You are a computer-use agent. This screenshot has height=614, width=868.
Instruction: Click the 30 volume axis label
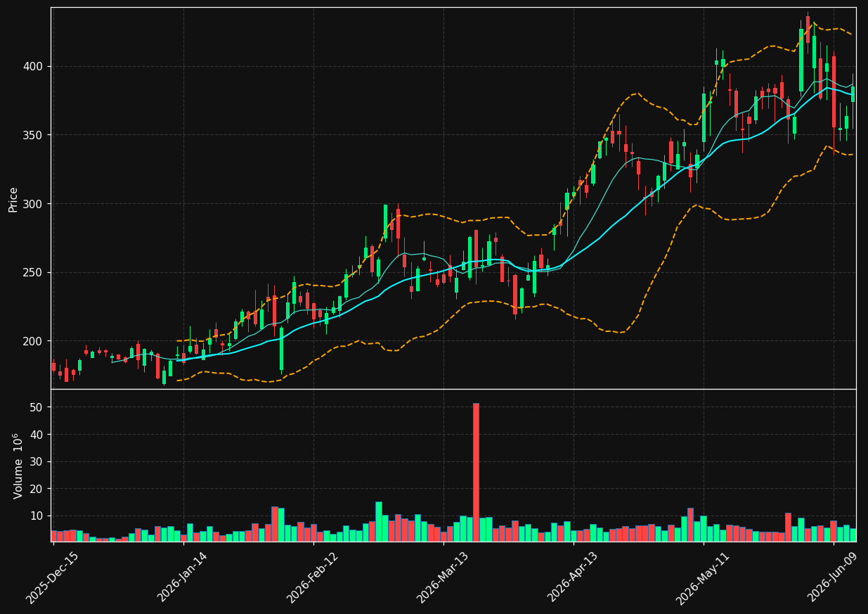(37, 461)
